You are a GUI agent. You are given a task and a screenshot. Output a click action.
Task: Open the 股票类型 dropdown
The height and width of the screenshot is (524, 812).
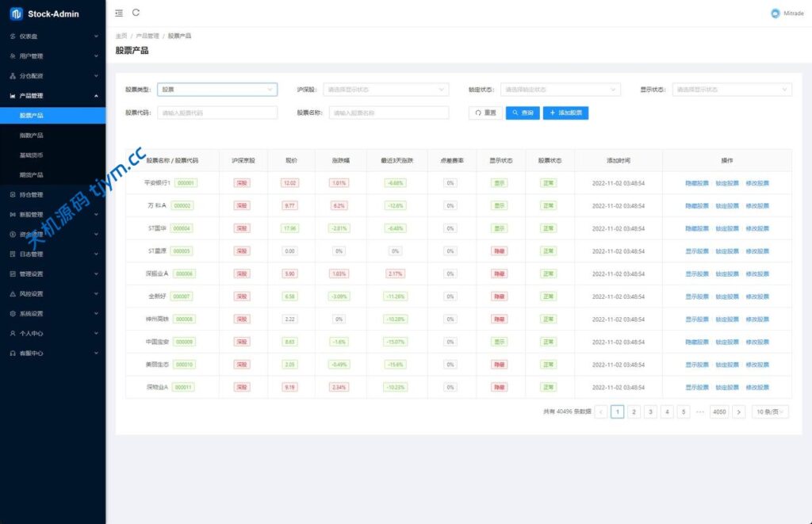[217, 90]
